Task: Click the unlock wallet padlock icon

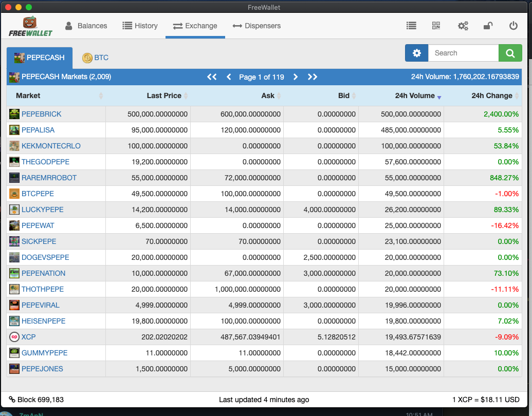Action: [488, 26]
